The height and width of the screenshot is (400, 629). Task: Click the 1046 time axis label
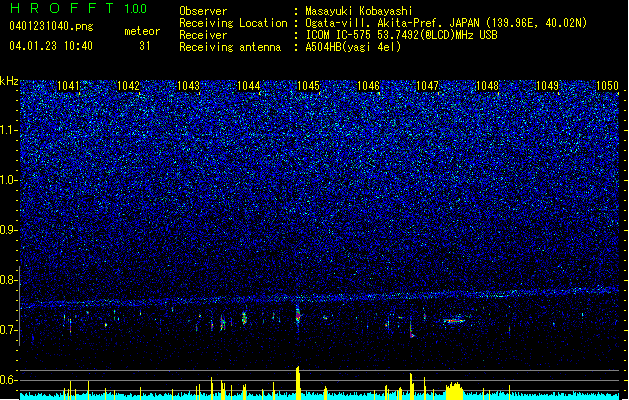click(x=368, y=86)
